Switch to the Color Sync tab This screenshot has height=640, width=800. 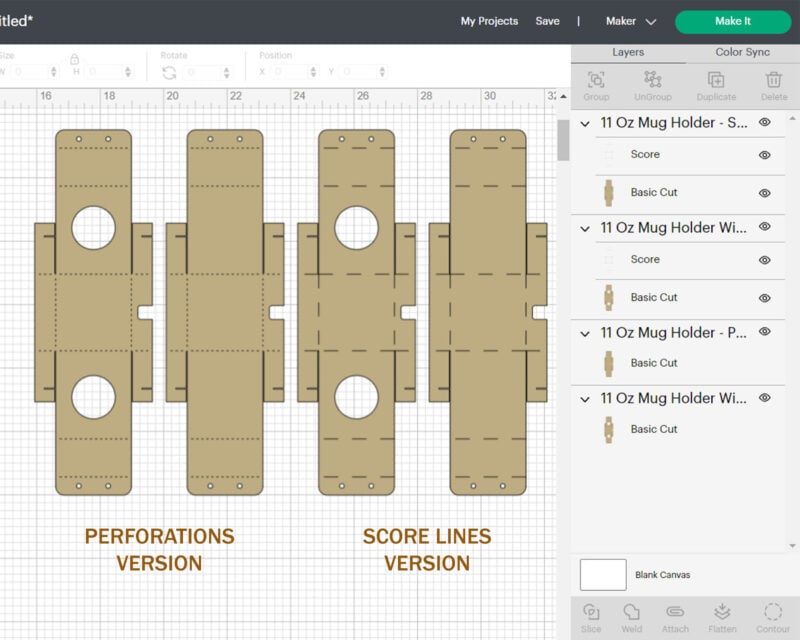(742, 52)
